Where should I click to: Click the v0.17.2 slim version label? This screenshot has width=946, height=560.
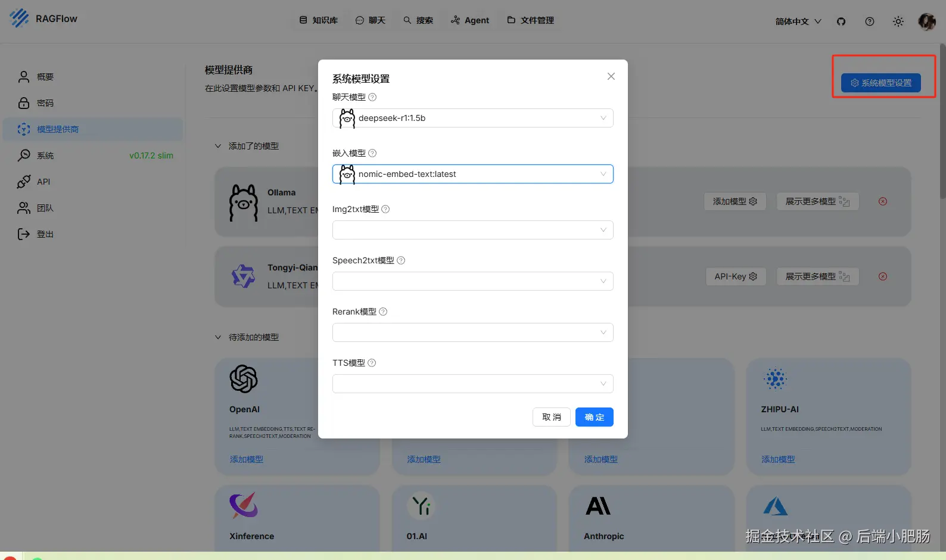tap(151, 155)
